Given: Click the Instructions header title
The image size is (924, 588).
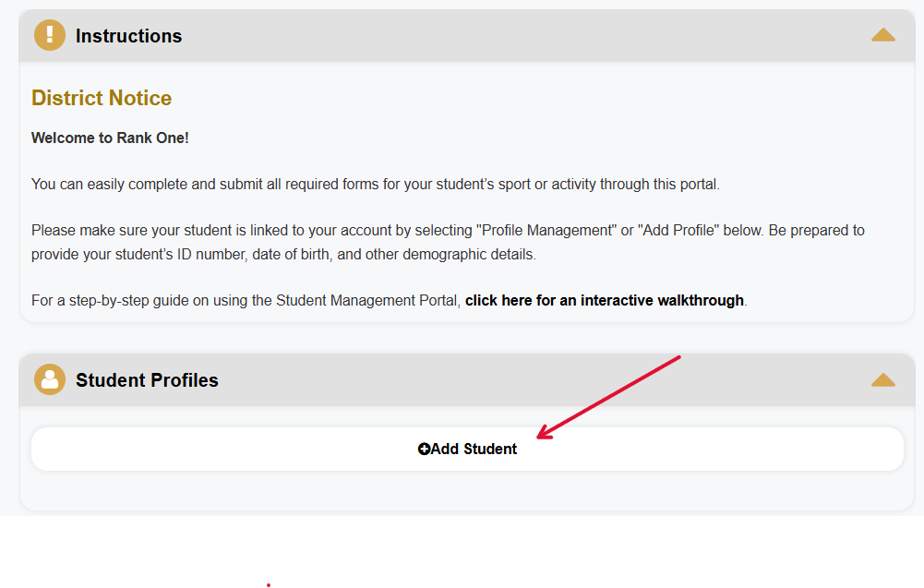Looking at the screenshot, I should point(128,36).
